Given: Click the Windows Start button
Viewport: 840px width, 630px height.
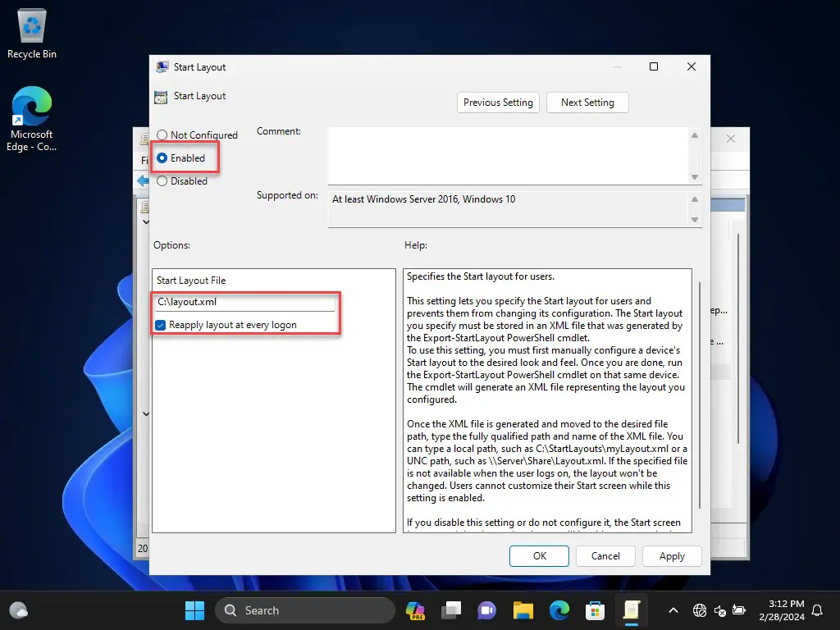Looking at the screenshot, I should pyautogui.click(x=194, y=610).
